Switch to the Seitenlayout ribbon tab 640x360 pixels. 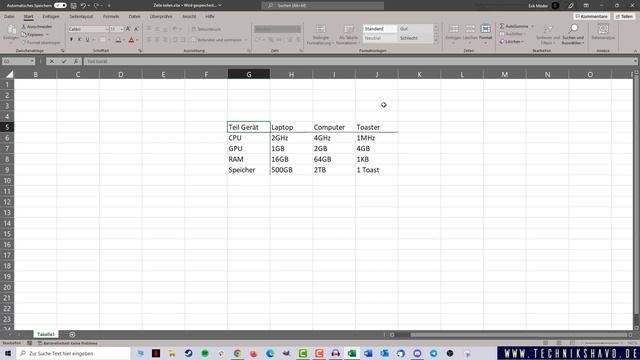coord(81,16)
